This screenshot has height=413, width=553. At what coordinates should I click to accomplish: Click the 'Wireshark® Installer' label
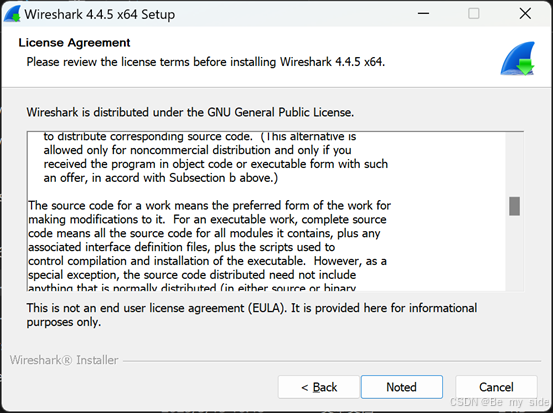64,360
